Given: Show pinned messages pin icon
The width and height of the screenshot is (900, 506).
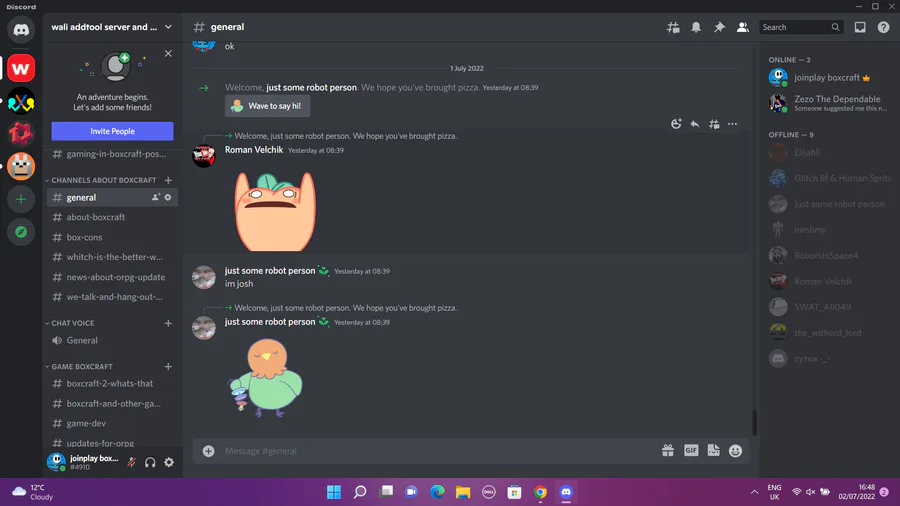Looking at the screenshot, I should [719, 27].
